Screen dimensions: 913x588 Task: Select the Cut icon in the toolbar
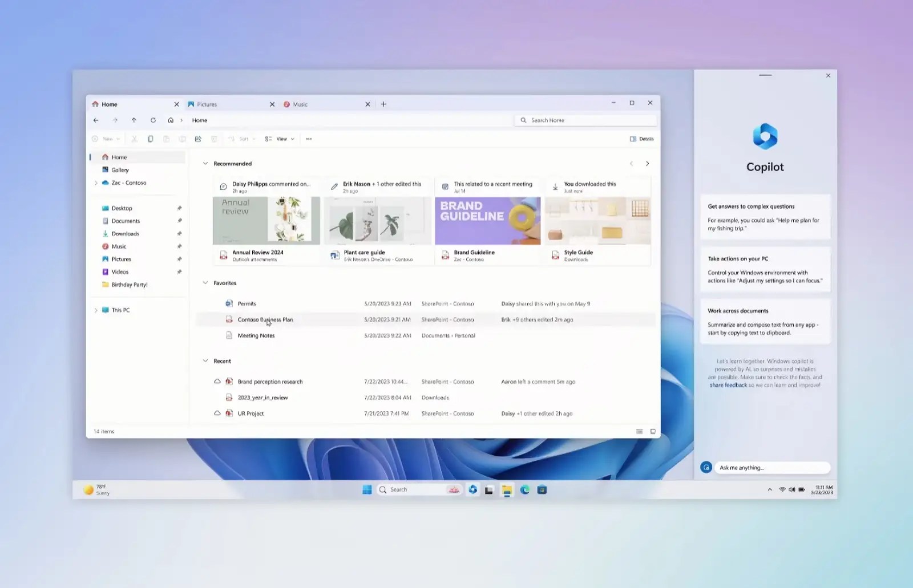[x=134, y=139]
